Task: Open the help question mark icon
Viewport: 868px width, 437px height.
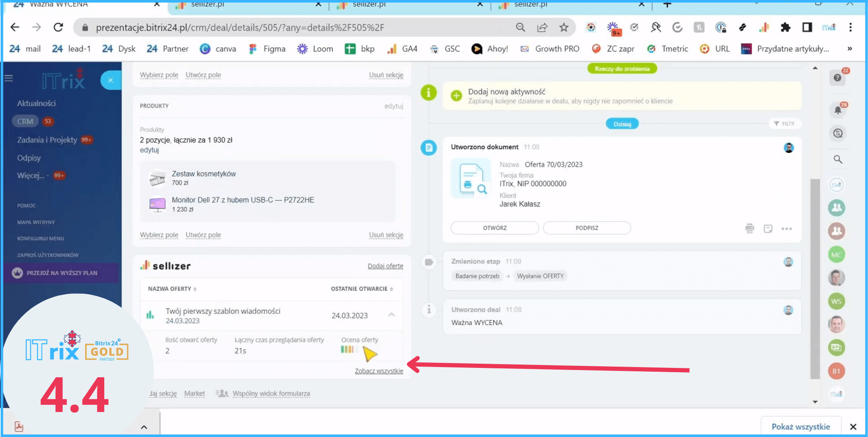Action: pos(837,78)
